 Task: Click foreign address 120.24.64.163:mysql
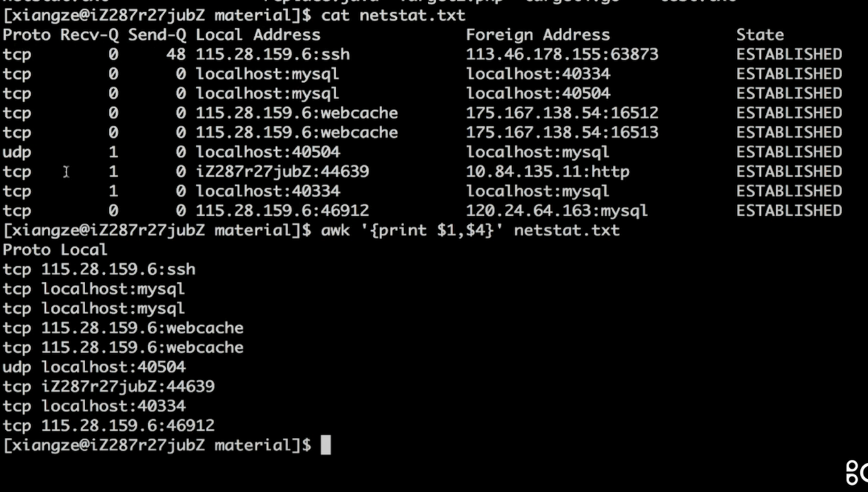(556, 211)
